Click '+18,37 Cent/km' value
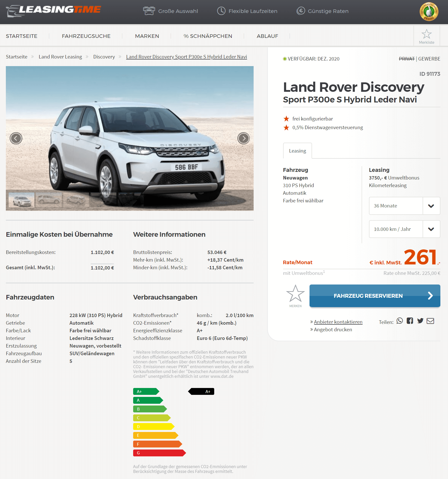Screen dimensions: 448x479 click(225, 260)
